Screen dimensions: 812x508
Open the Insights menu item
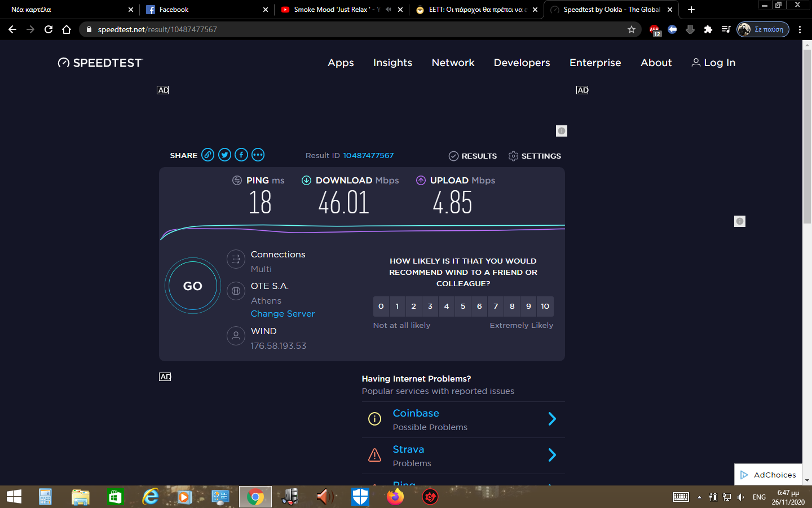392,63
